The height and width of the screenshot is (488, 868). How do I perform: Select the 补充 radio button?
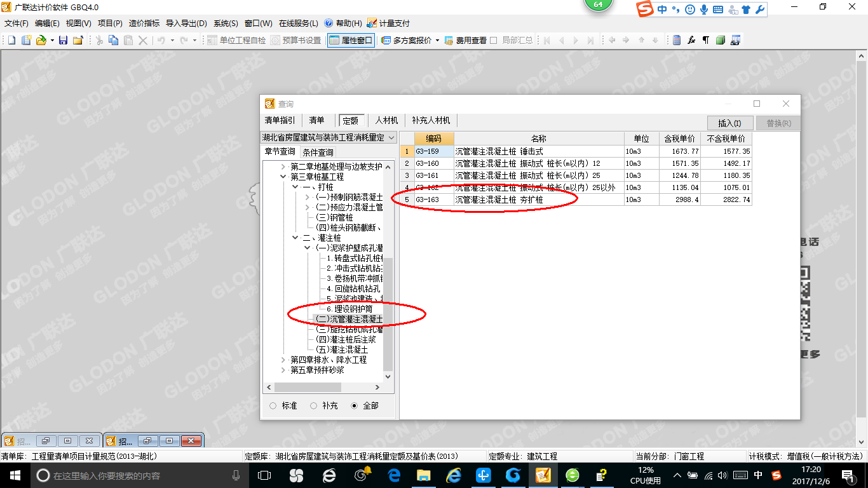[313, 405]
